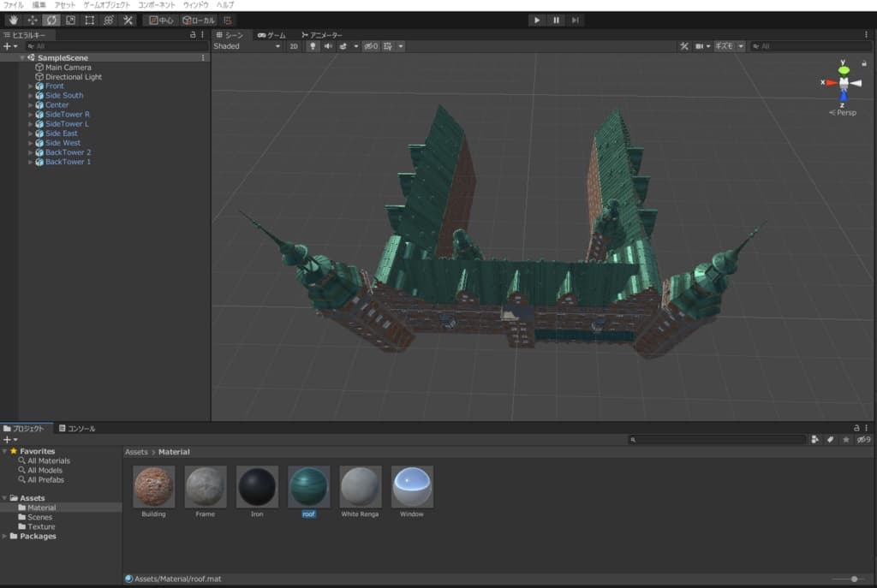
Task: Click the Step frame button
Action: click(x=576, y=20)
